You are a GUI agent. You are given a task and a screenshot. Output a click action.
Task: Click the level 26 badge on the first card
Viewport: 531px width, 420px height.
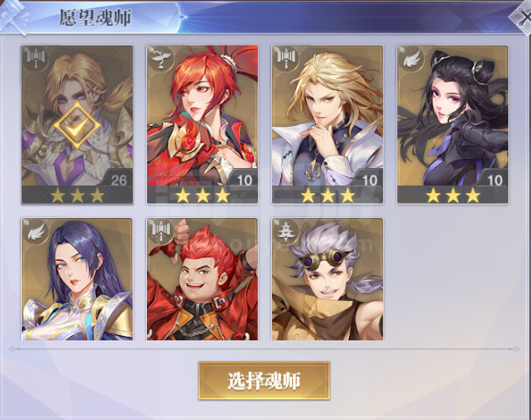(118, 180)
